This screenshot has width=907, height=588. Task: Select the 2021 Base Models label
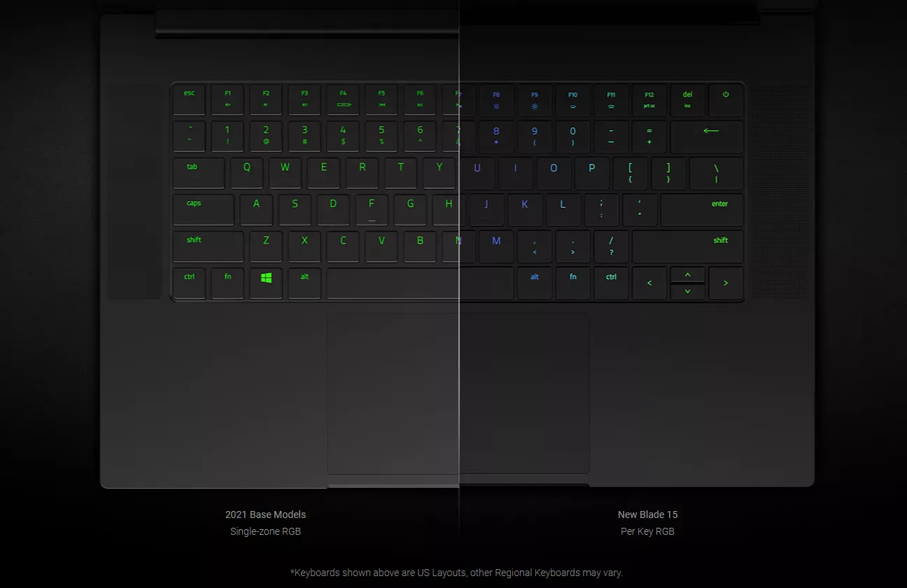coord(265,514)
